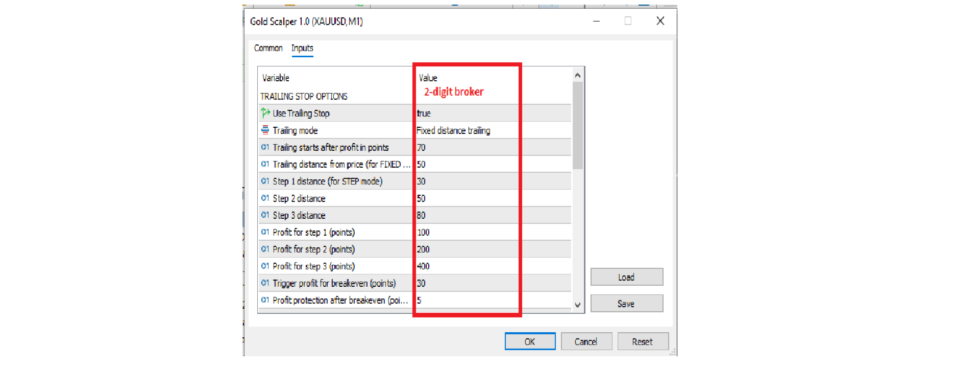
Task: Select 'Trailing starts after profit in points' label
Action: point(331,147)
